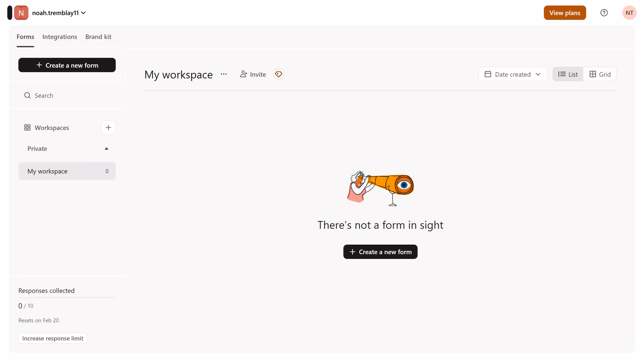This screenshot has height=362, width=644.
Task: Open the Date created sort dropdown
Action: (x=512, y=74)
